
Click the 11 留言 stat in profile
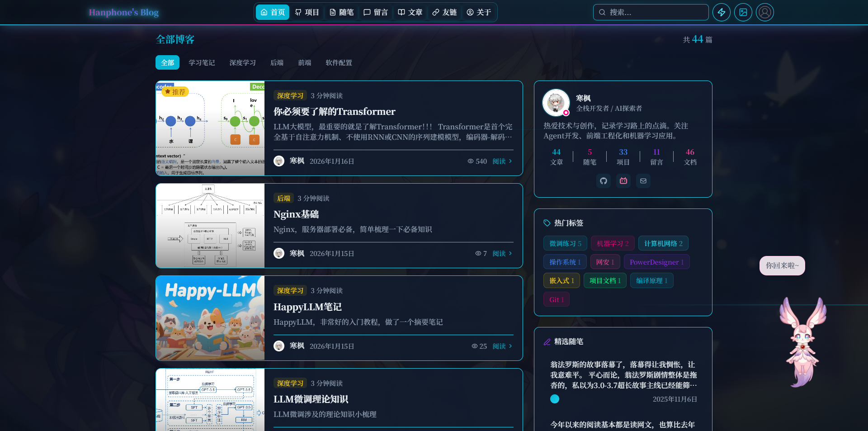[656, 156]
